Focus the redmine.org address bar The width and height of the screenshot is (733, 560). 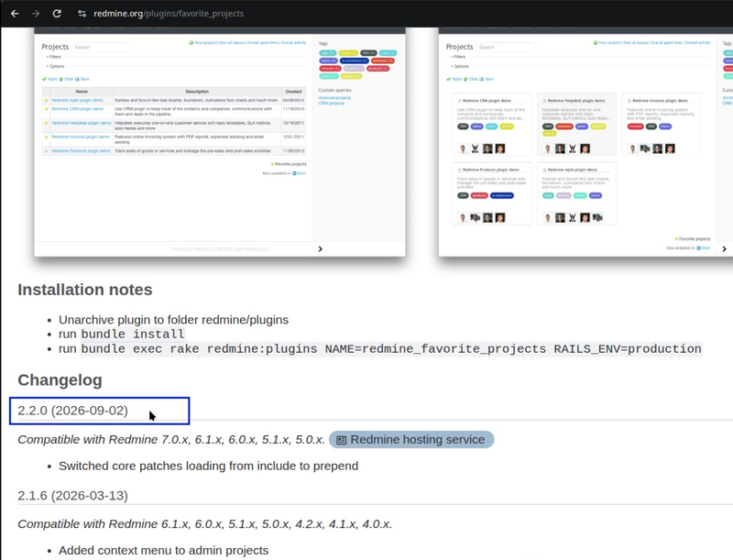(x=169, y=14)
